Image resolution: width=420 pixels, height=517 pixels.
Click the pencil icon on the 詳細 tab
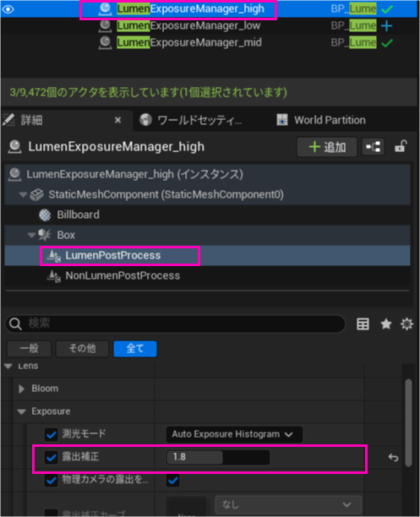click(8, 120)
